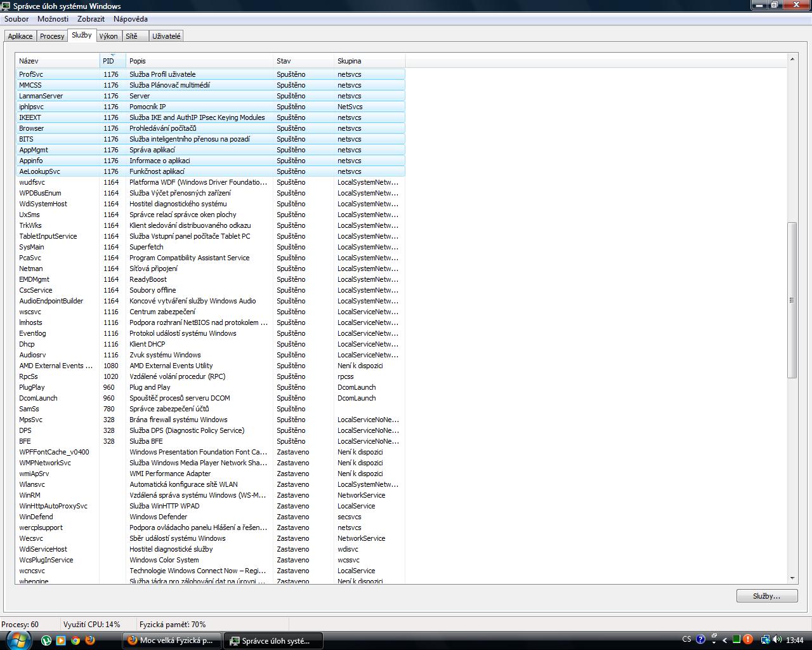Select the SamSs service row
This screenshot has height=650, width=812.
(210, 409)
